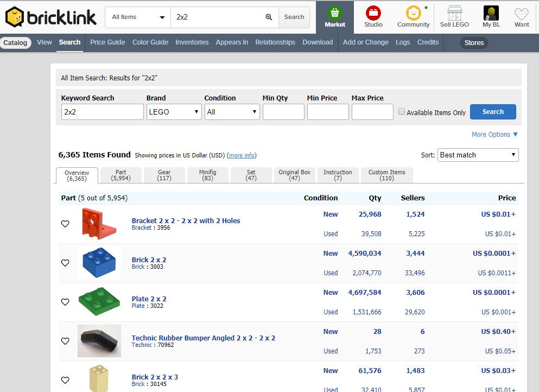Click the green Plate 2 x 2 thumbnail
This screenshot has height=392, width=539.
tap(99, 301)
